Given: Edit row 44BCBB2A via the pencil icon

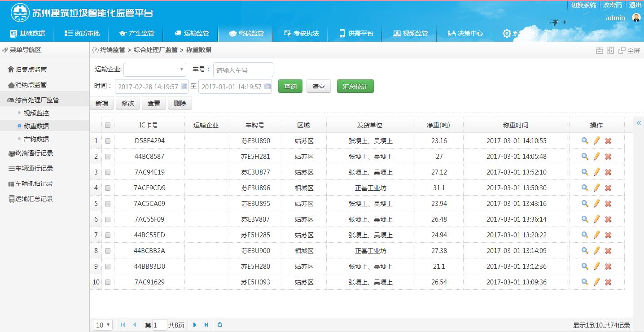Looking at the screenshot, I should click(x=596, y=251).
